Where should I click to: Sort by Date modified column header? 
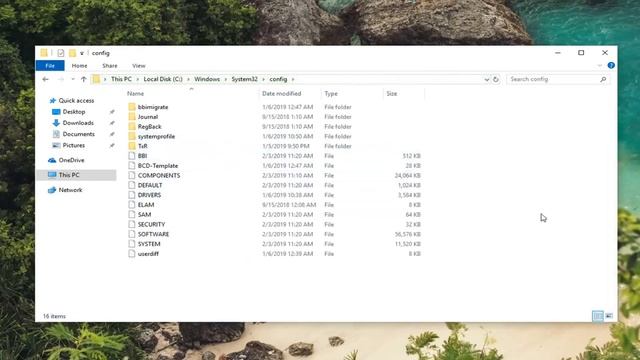[281, 93]
